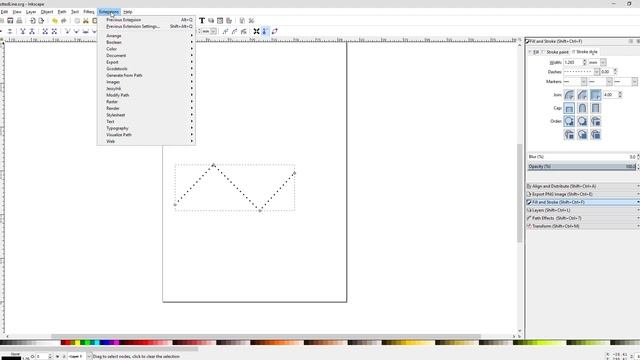This screenshot has width=640, height=360.
Task: Choose the square cap icon
Action: (596, 108)
